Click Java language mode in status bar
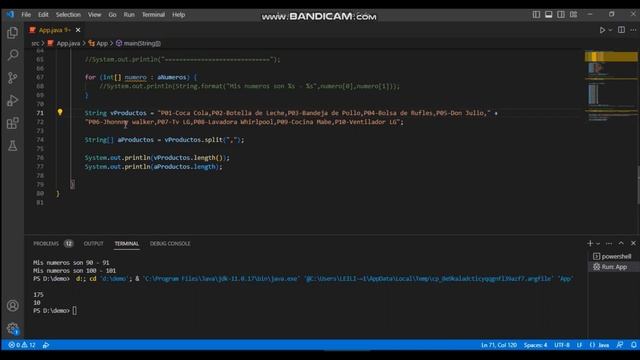640x360 pixels. point(603,345)
